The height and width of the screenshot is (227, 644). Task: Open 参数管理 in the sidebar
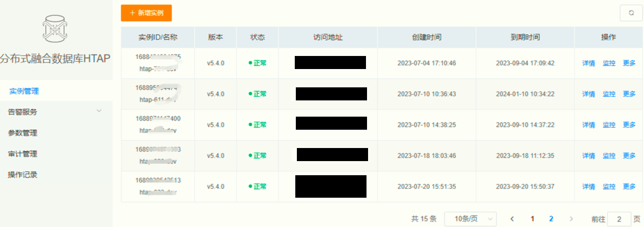tap(23, 133)
